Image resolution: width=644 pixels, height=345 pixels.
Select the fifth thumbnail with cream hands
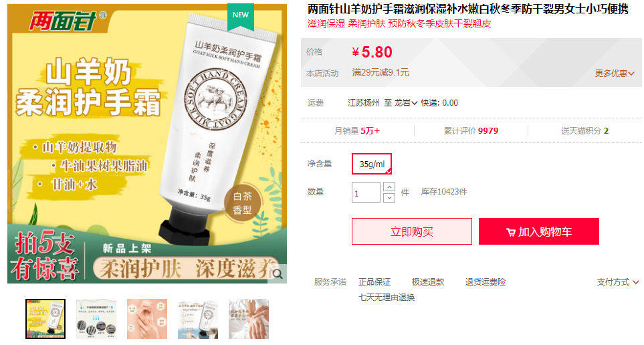coord(249,319)
